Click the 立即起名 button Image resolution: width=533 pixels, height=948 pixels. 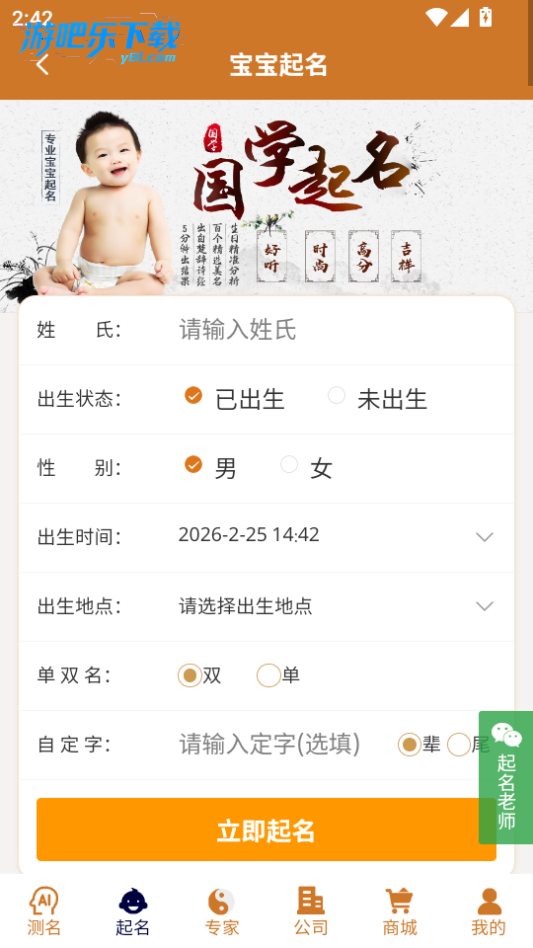[266, 830]
